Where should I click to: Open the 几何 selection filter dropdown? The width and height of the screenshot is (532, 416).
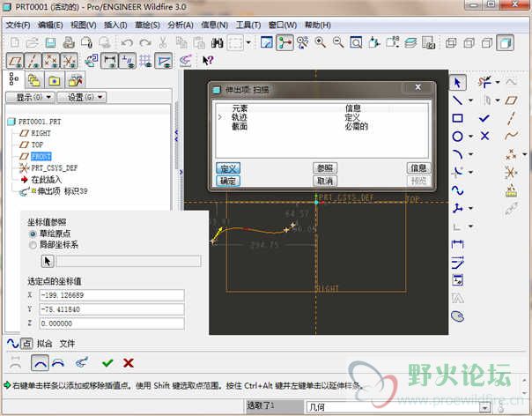click(x=485, y=407)
